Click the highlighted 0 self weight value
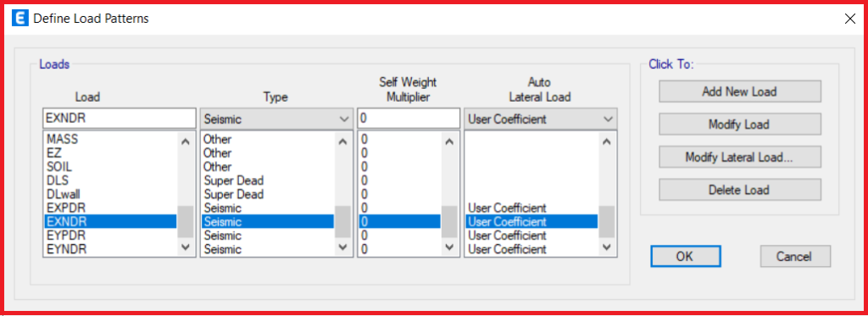 tap(400, 222)
